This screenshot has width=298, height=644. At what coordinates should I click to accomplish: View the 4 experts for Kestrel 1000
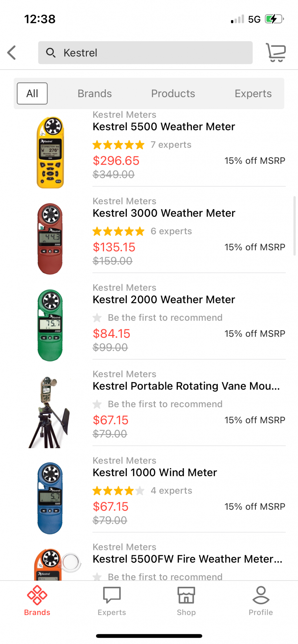pyautogui.click(x=171, y=491)
